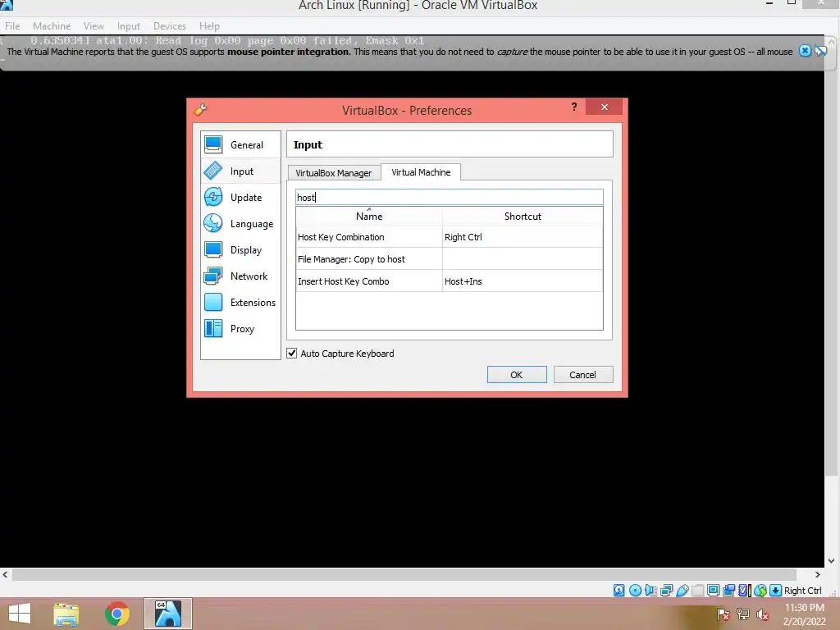
Task: Click the optical disk status icon
Action: 635,591
